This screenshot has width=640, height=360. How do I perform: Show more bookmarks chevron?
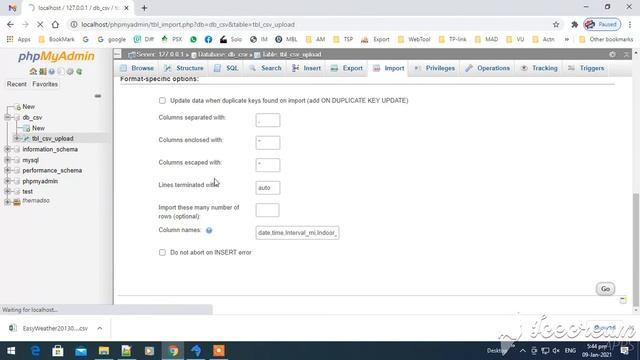pyautogui.click(x=567, y=39)
